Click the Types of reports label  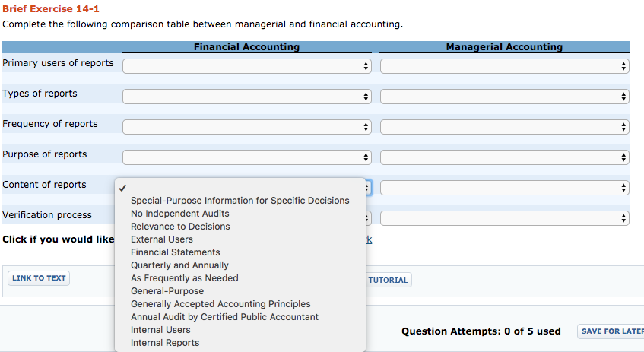(x=40, y=94)
